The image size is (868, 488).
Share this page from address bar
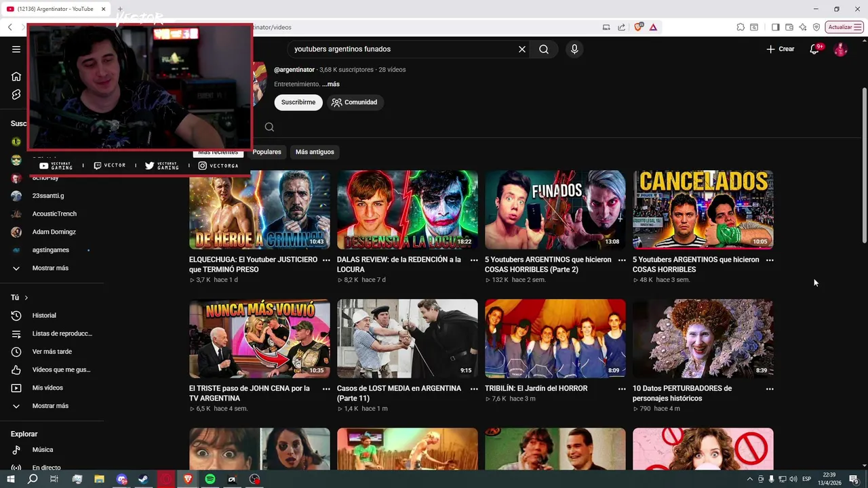(x=622, y=27)
